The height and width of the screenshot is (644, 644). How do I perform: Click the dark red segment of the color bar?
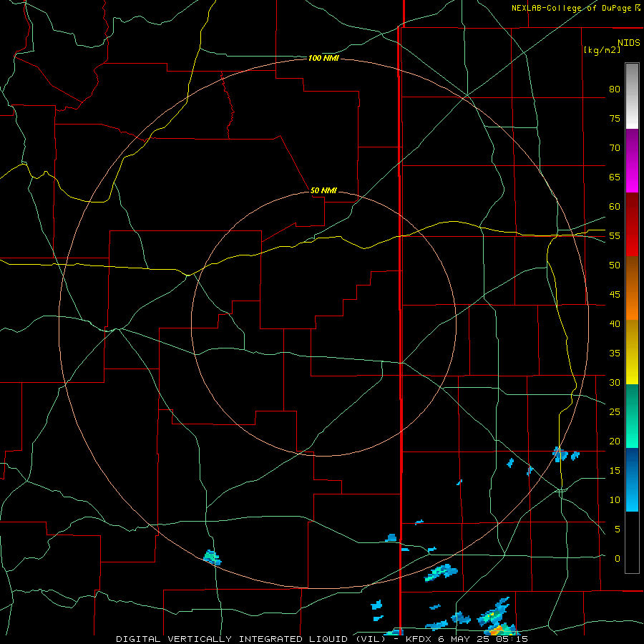click(x=632, y=224)
